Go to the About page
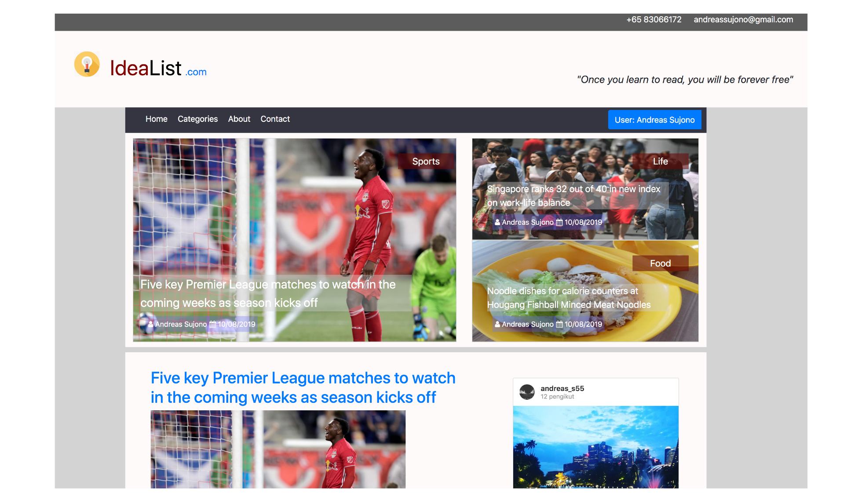The height and width of the screenshot is (504, 862). (239, 119)
